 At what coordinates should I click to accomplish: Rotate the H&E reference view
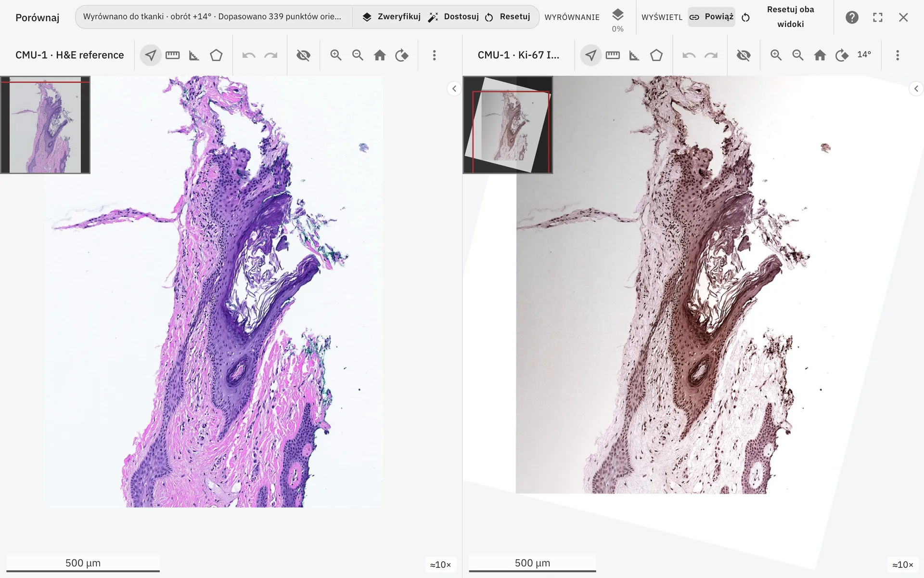point(402,55)
